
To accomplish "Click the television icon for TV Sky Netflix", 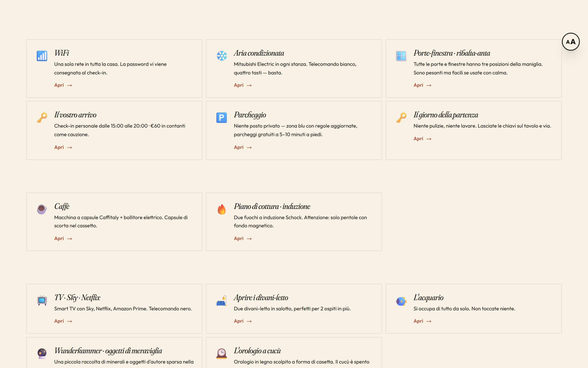I will (42, 301).
